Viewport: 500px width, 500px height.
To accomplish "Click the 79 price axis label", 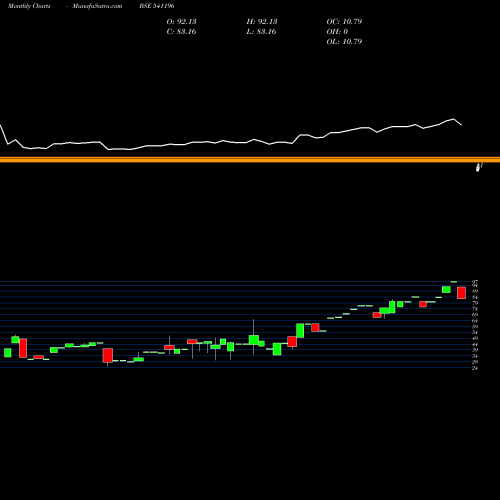I will 475,303.
